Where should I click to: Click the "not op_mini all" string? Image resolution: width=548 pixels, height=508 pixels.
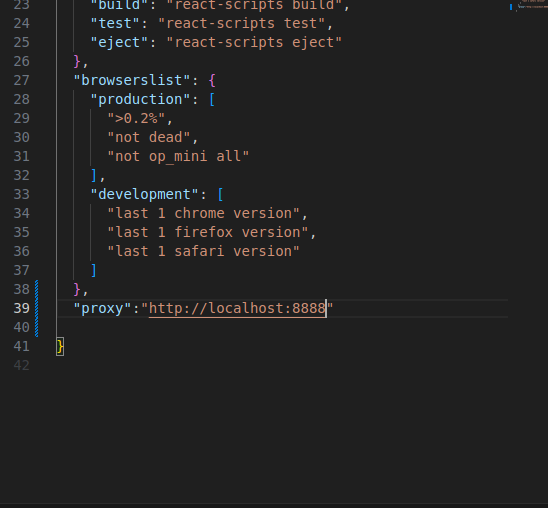(178, 156)
